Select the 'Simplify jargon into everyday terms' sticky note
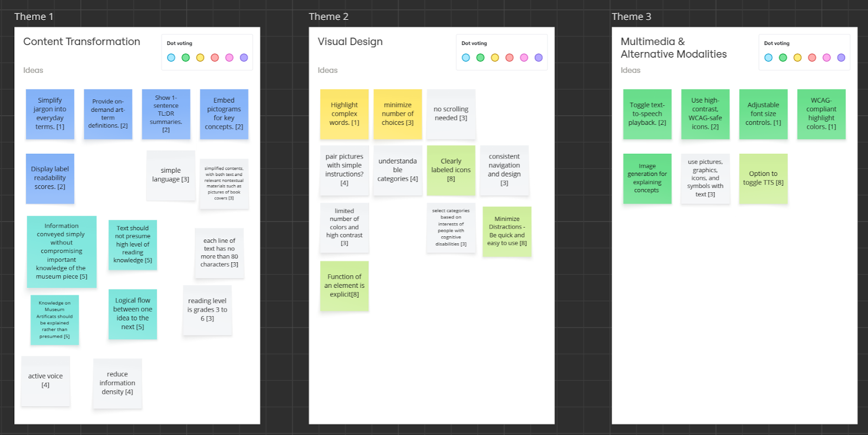This screenshot has height=435, width=868. [50, 114]
